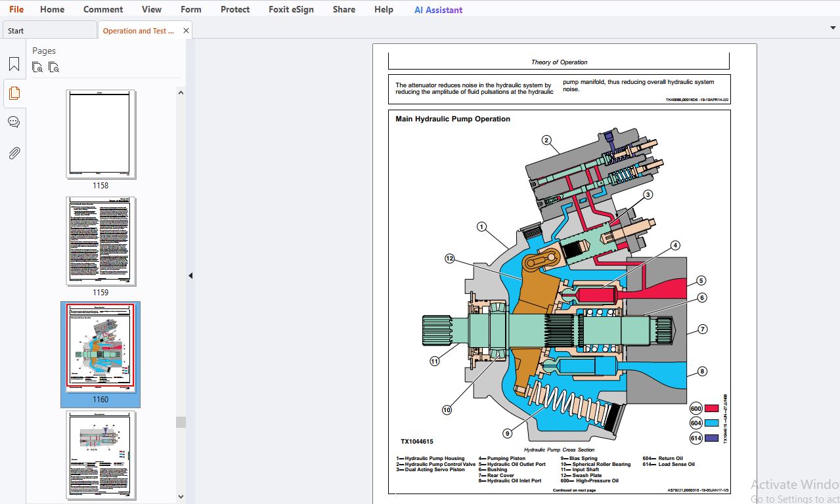The height and width of the screenshot is (504, 840).
Task: Open the Form ribbon tab
Action: click(191, 9)
